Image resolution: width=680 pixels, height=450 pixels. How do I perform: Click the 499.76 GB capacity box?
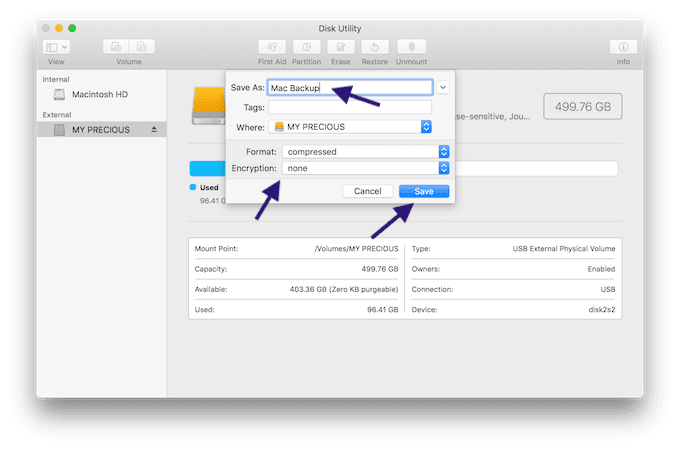point(582,107)
